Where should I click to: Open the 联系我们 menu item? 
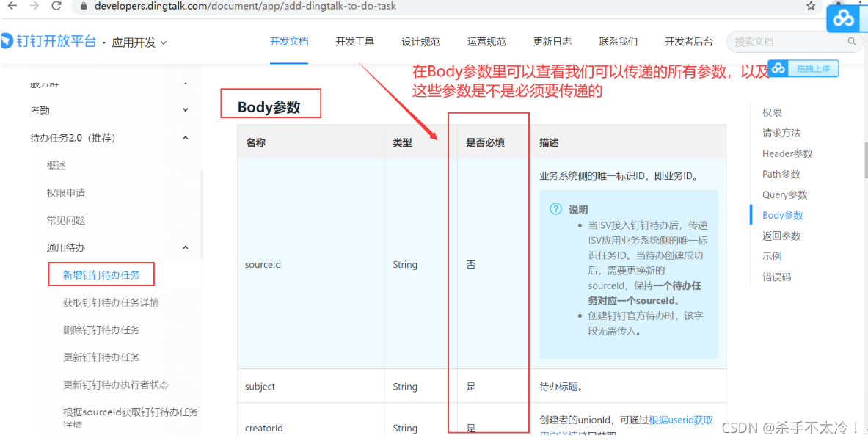tap(619, 42)
